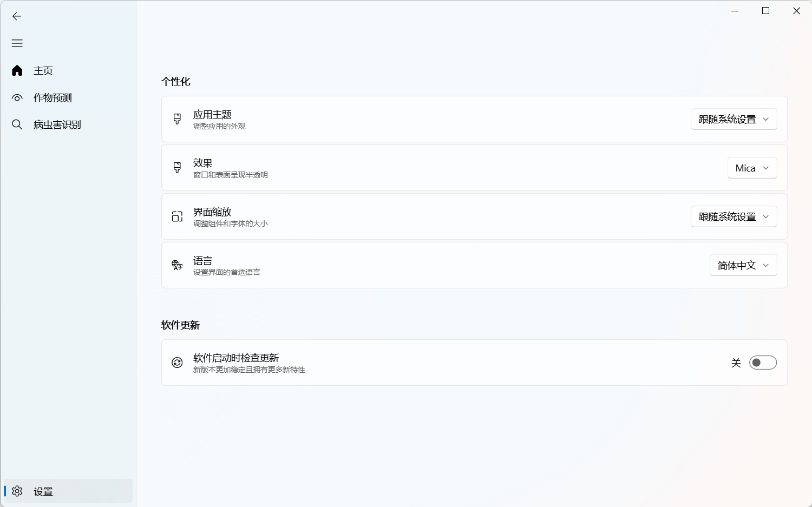812x507 pixels.
Task: Click the 效果 setting card
Action: click(x=474, y=168)
